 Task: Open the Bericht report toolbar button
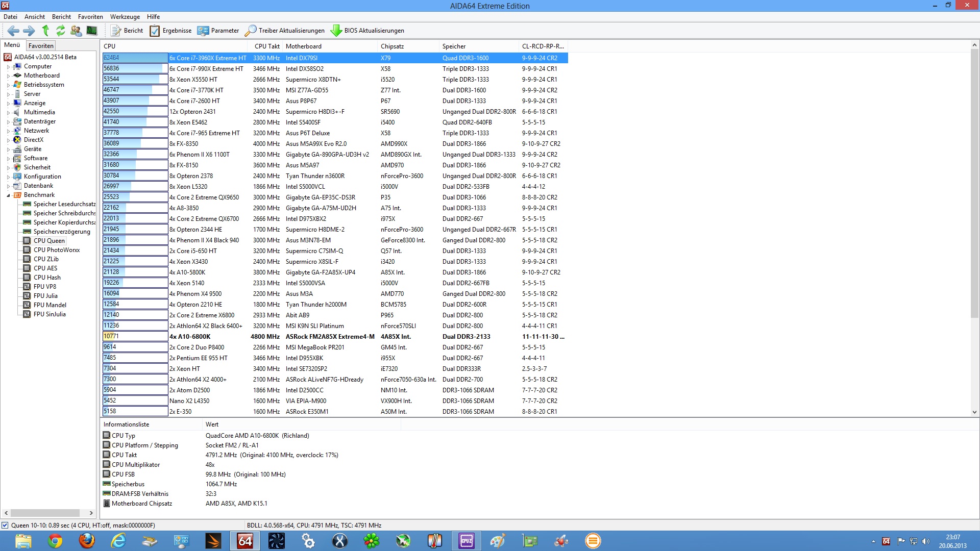[x=128, y=31]
